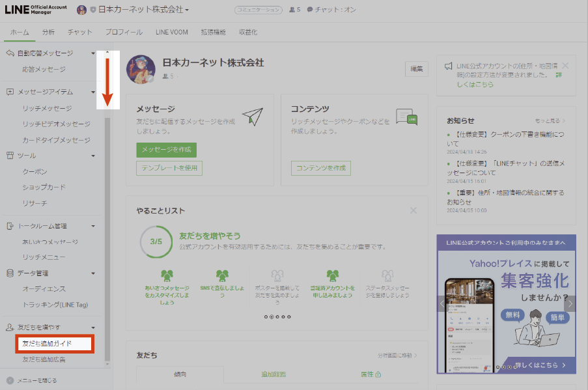The image size is (588, 390).
Task: Close the address info notice
Action: (565, 66)
